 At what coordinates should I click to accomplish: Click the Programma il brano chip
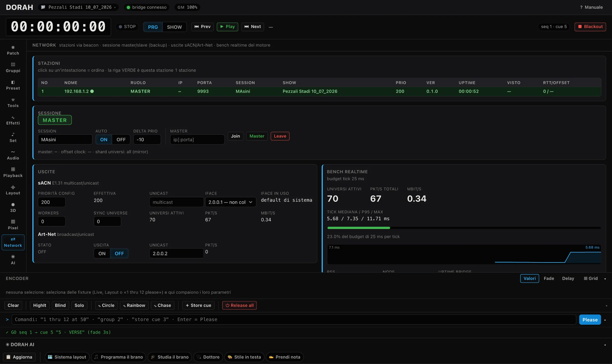[x=119, y=357]
